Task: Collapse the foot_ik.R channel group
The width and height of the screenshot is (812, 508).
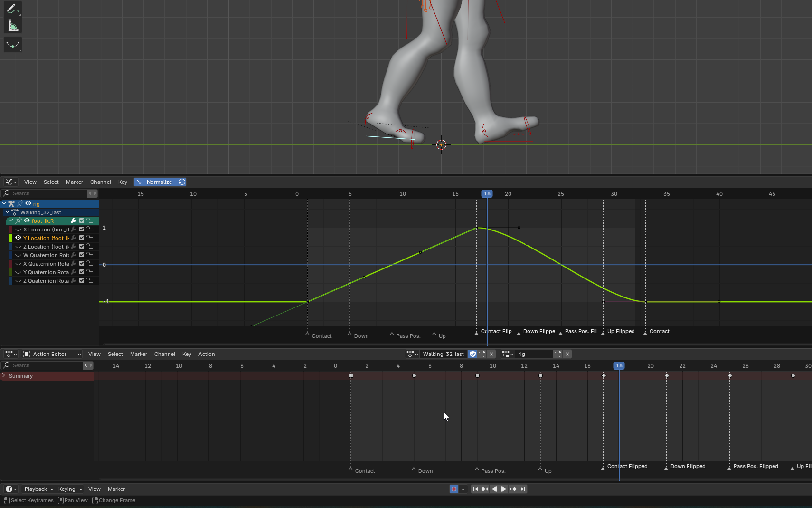Action: coord(10,221)
